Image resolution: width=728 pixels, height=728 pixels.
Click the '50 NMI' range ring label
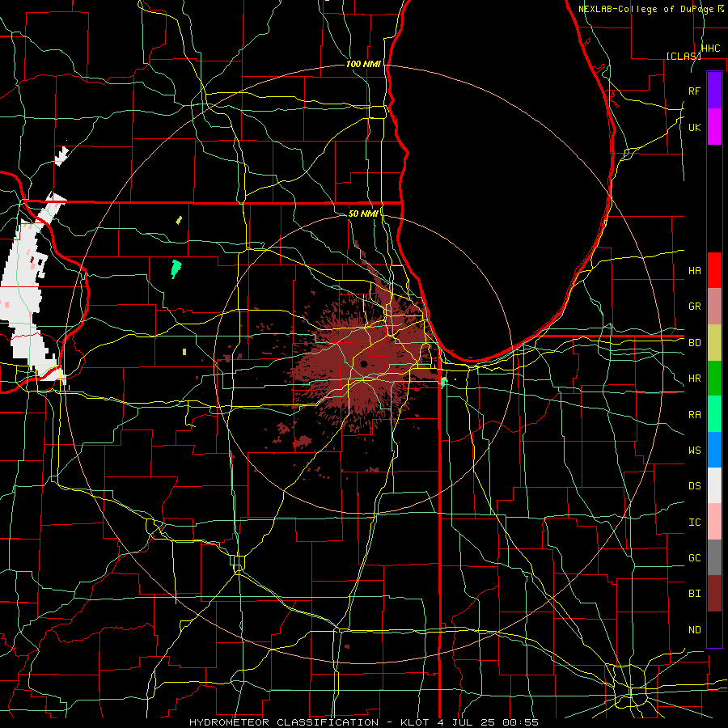coord(363,214)
